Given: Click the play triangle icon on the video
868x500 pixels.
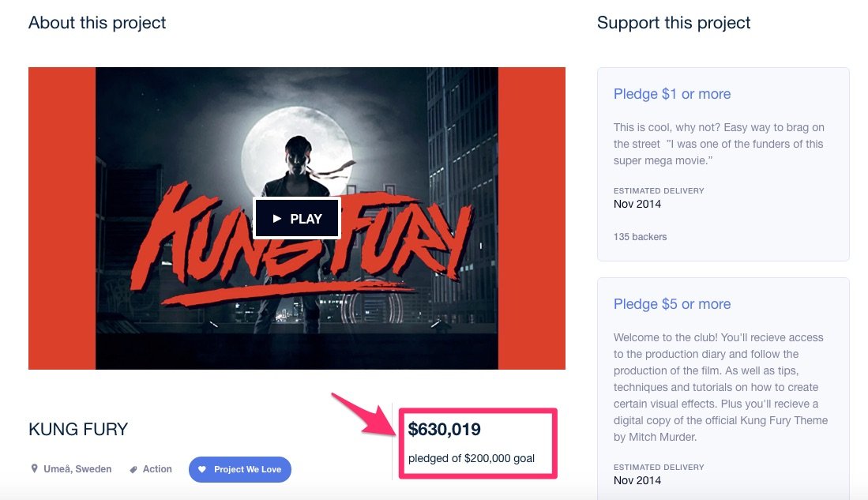Looking at the screenshot, I should [x=276, y=218].
